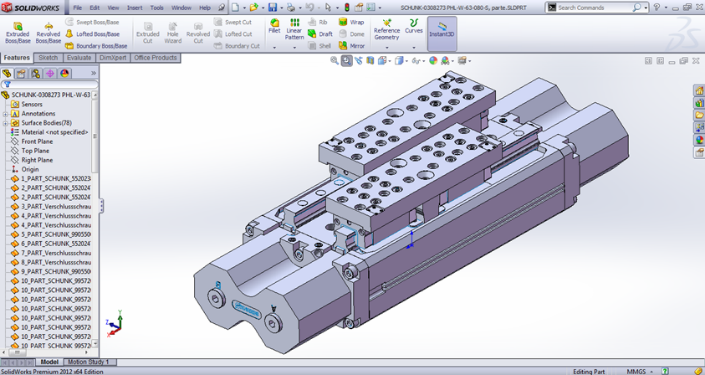Screen dimensions: 705x375
Task: Click the Edit Appearance color sphere icon
Action: (x=433, y=61)
